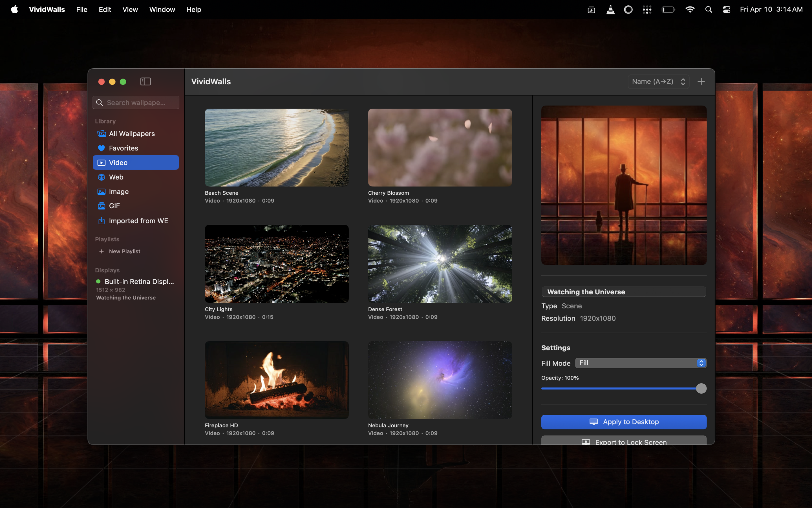Open the GIF wallpapers category
This screenshot has height=508, width=812.
click(x=136, y=206)
